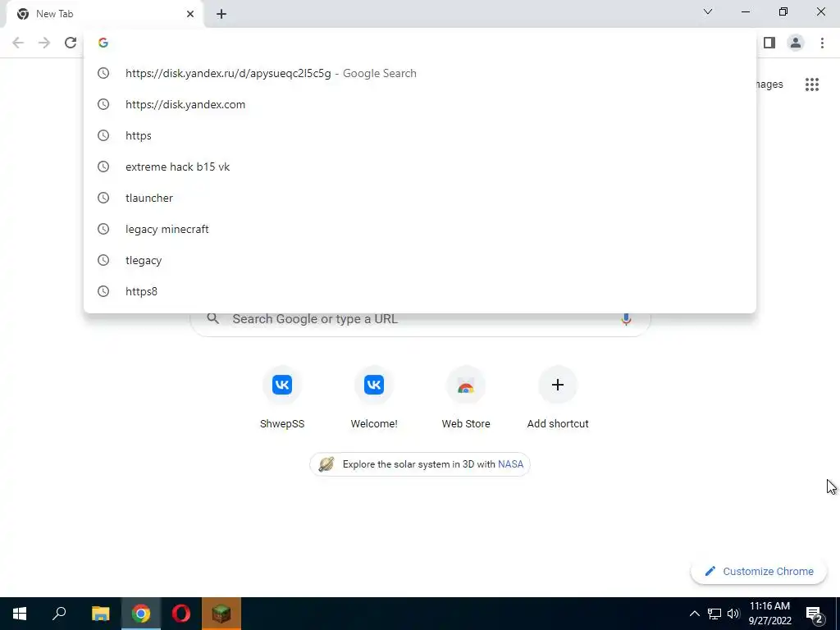This screenshot has height=630, width=840.
Task: Click the Explore the solar system promo
Action: click(420, 464)
